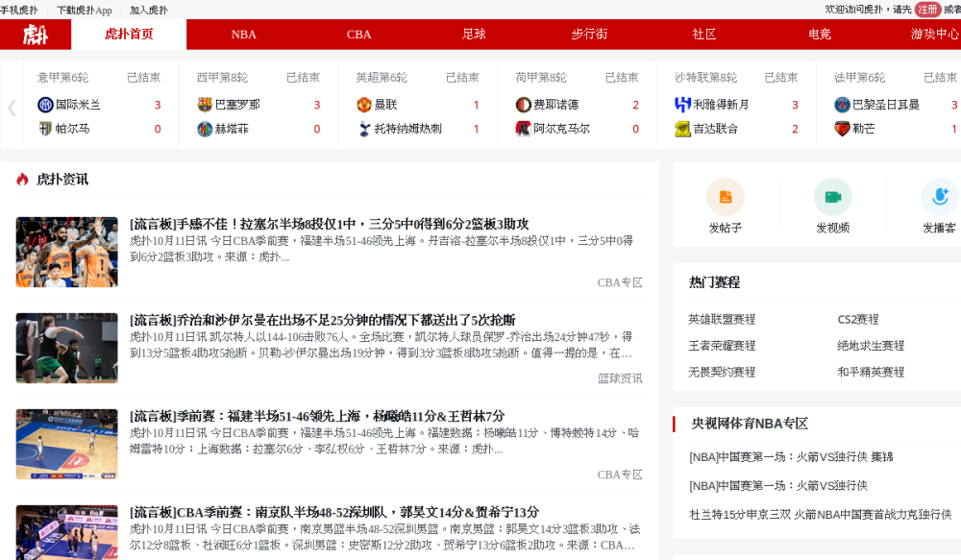Click the Manchester United (曼联) team crest
The image size is (961, 560).
point(364,105)
